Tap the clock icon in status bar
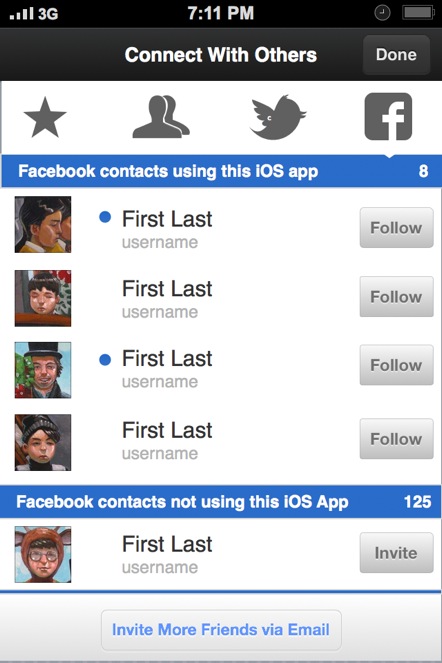 point(382,13)
